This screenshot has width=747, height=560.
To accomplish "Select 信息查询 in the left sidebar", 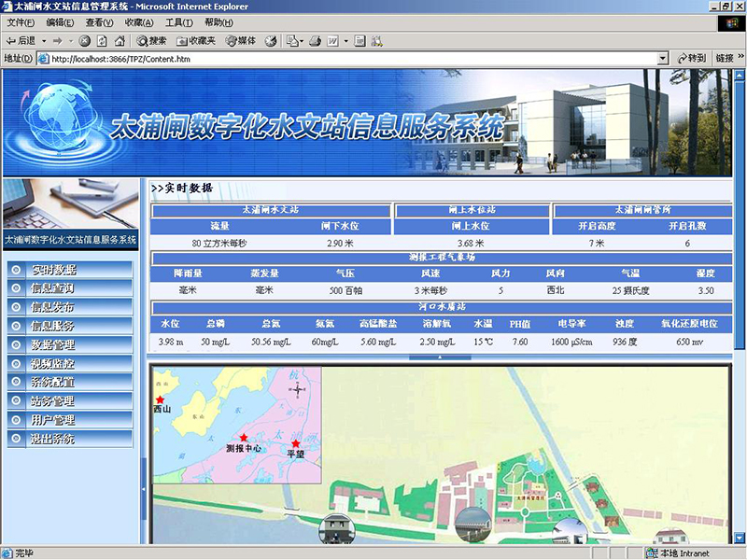I will coord(53,288).
